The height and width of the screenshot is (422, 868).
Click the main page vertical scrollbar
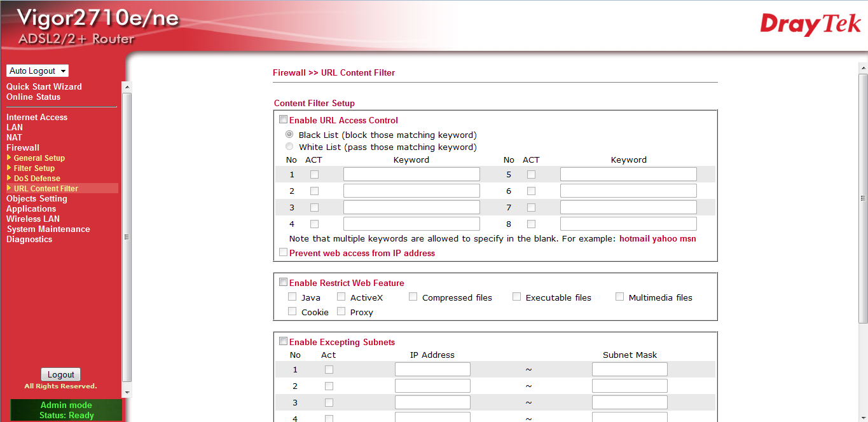pyautogui.click(x=863, y=197)
